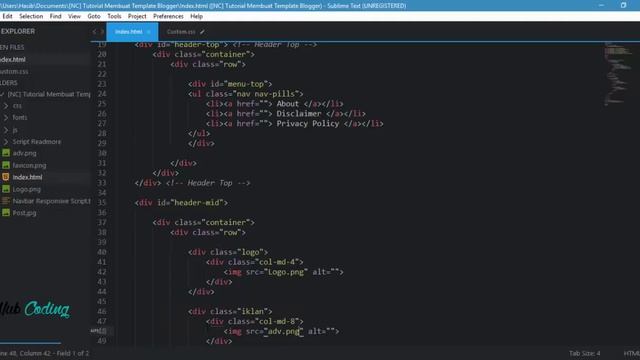This screenshot has width=640, height=360.
Task: Switch to the index.html editor tab
Action: coord(132,31)
